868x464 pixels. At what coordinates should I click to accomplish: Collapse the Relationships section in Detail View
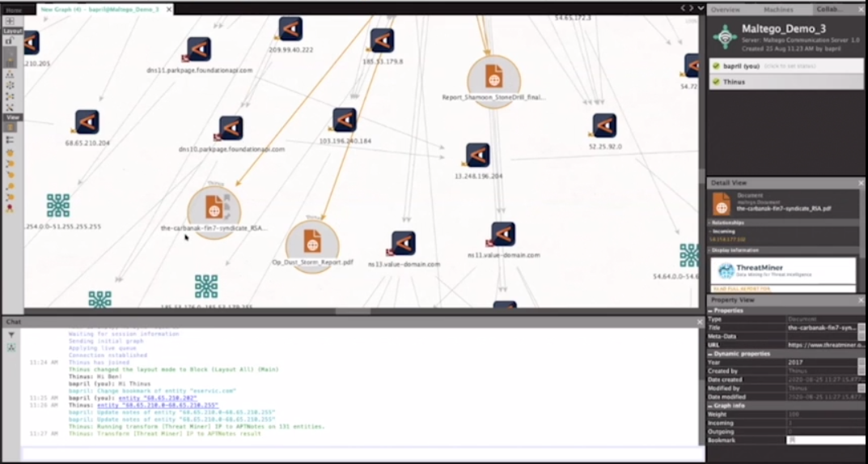tap(710, 223)
